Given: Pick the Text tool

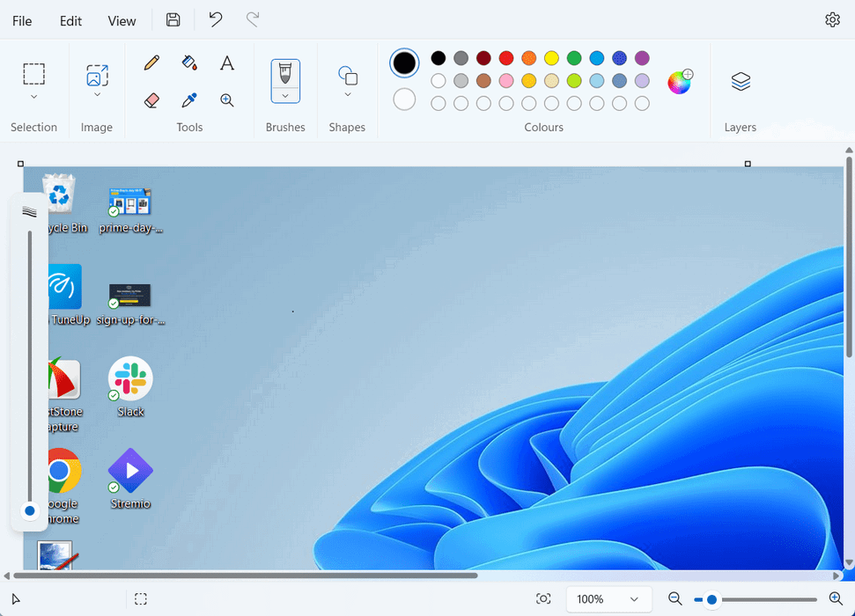Looking at the screenshot, I should 227,62.
